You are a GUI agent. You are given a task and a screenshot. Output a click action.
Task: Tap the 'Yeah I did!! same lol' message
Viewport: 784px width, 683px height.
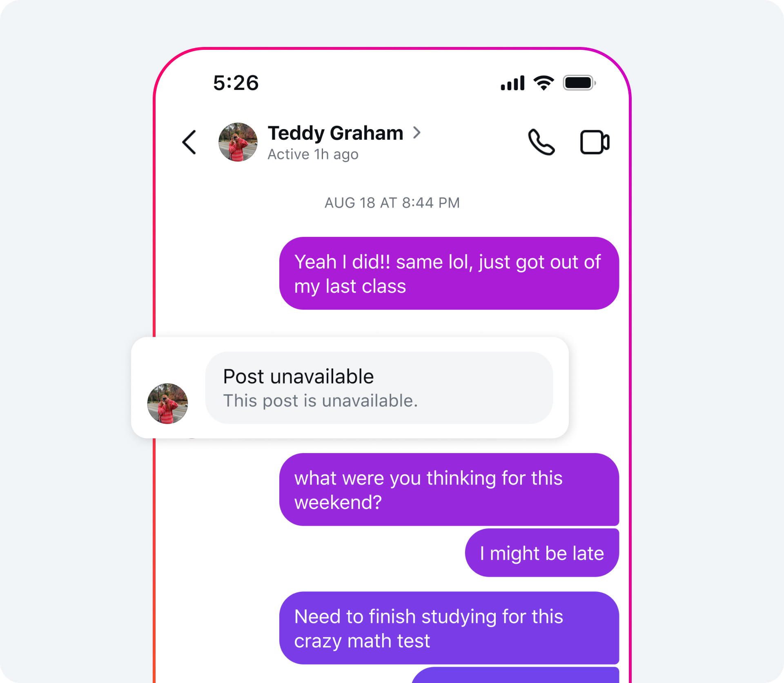[449, 273]
